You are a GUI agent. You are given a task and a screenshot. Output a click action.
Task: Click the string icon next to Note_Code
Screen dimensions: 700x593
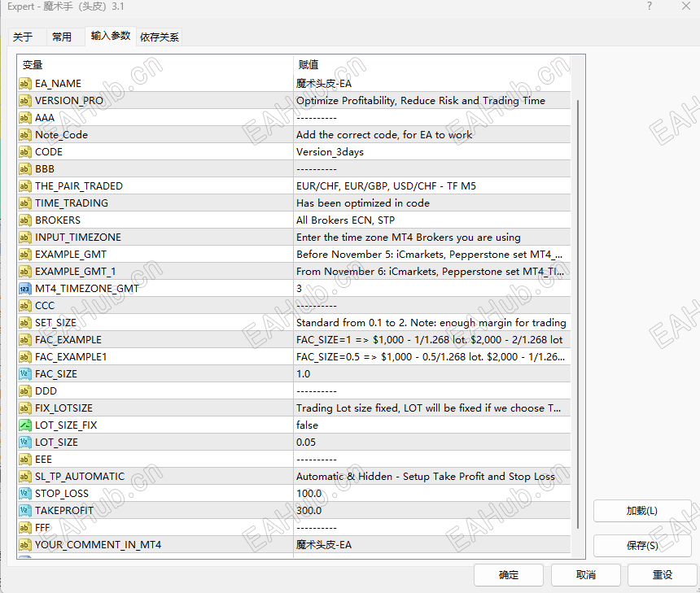25,135
